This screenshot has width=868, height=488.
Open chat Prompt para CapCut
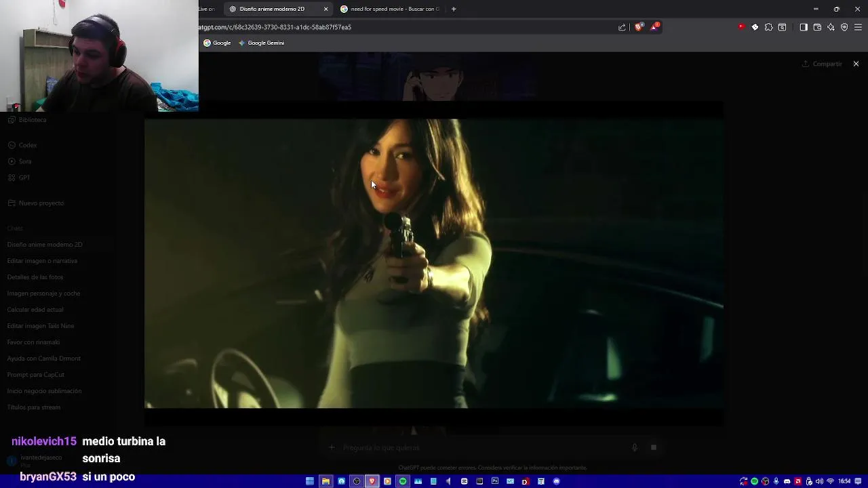pyautogui.click(x=35, y=375)
